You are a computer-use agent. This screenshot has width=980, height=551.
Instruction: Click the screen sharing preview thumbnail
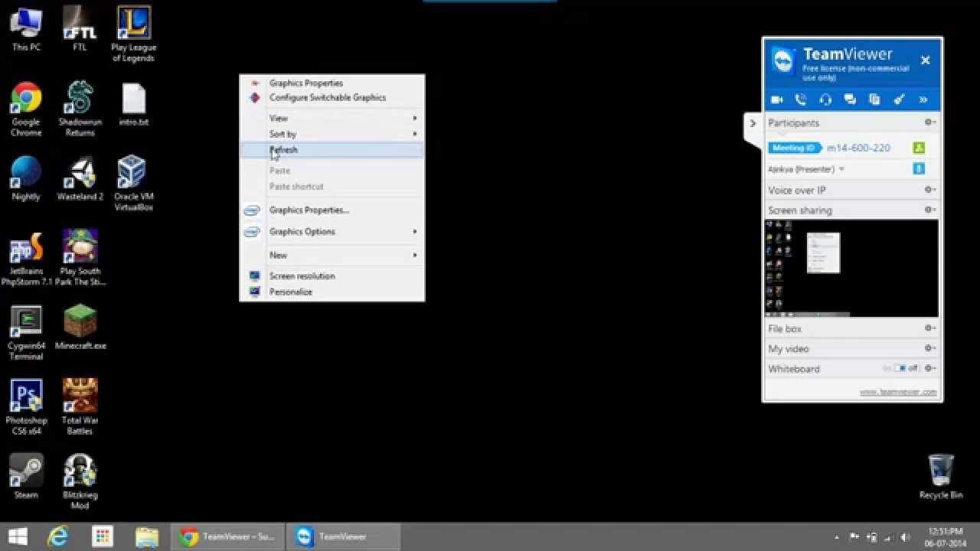(852, 268)
